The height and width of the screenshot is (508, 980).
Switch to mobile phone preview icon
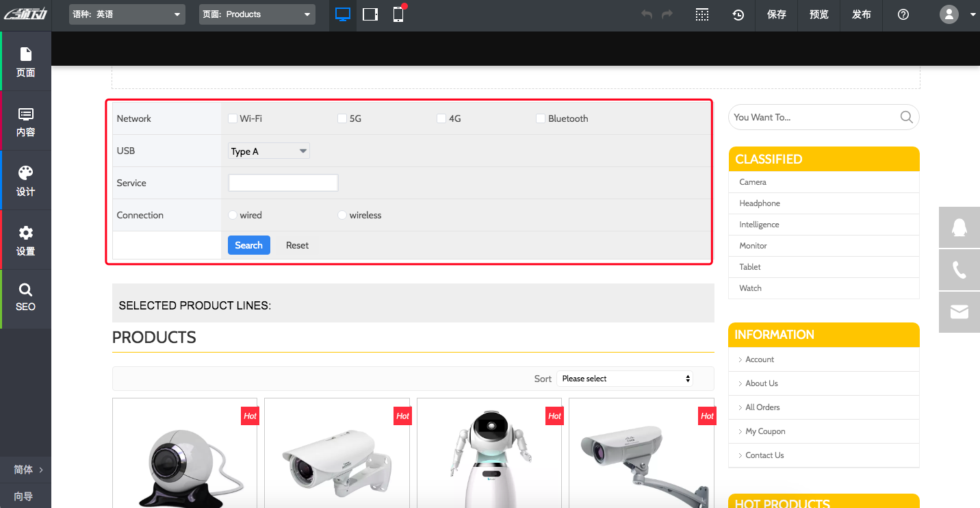coord(398,14)
